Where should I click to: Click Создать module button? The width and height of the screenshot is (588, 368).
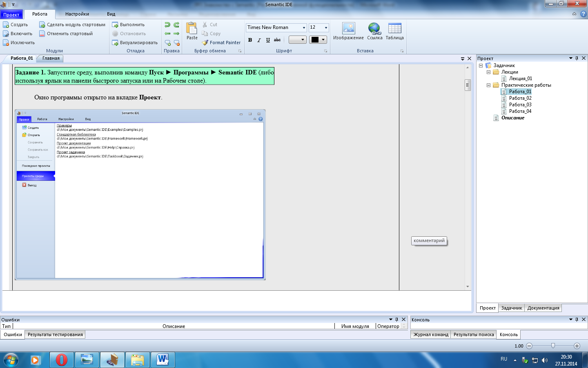coord(16,25)
